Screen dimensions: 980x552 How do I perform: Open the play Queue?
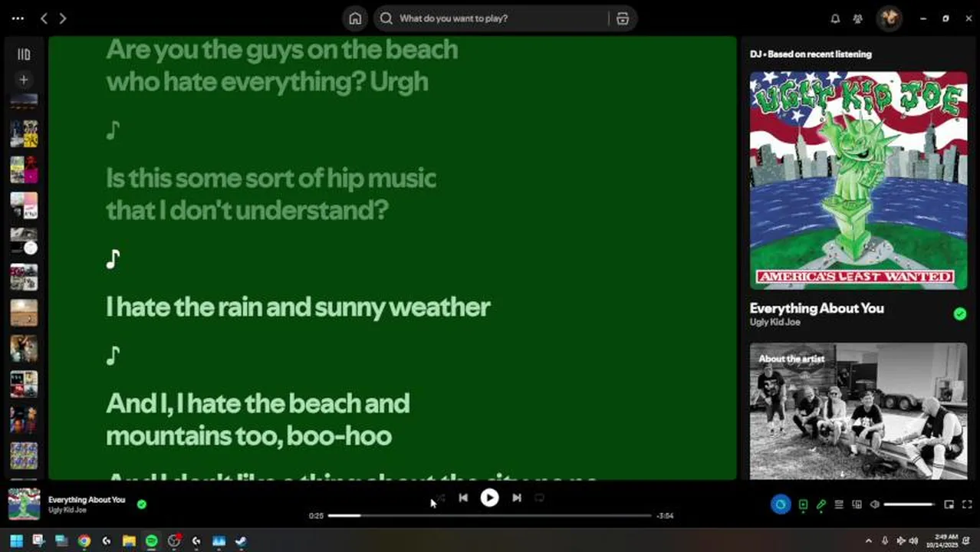[x=839, y=504]
